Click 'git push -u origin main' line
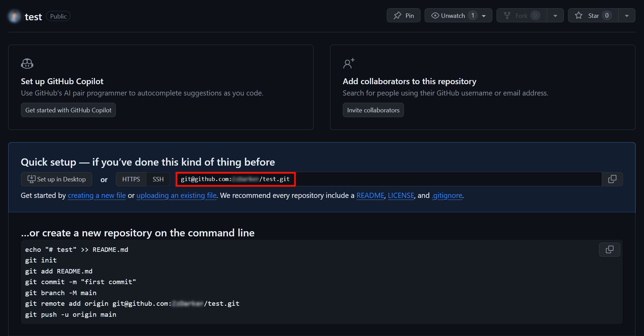This screenshot has height=336, width=644. point(70,314)
